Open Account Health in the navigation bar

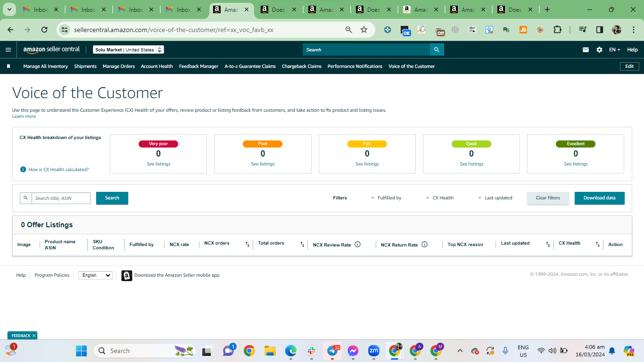coord(157,66)
